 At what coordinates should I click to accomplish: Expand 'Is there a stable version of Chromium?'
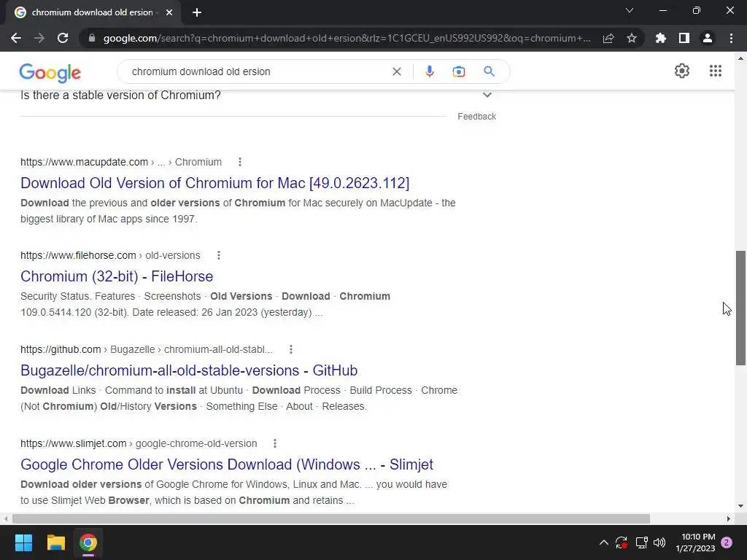coord(258,96)
